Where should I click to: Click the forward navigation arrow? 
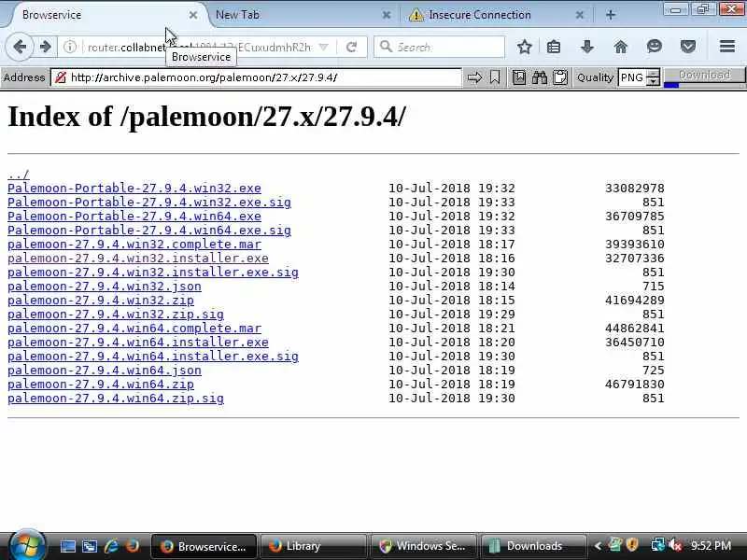pyautogui.click(x=46, y=47)
